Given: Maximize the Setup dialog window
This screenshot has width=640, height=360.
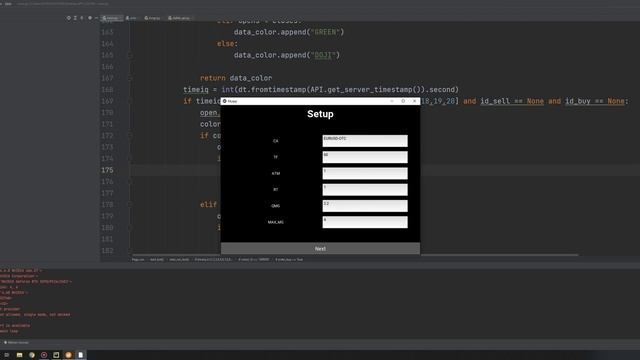Looking at the screenshot, I should coord(403,101).
